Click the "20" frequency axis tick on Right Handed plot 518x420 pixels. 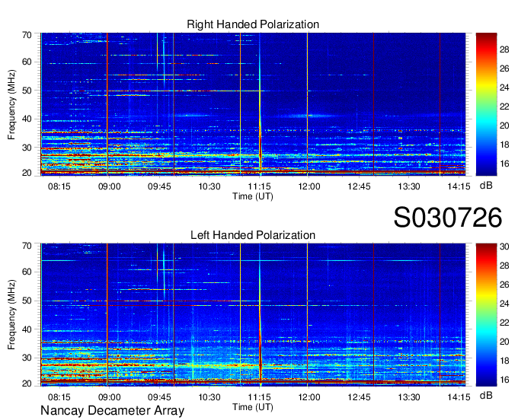tap(27, 173)
